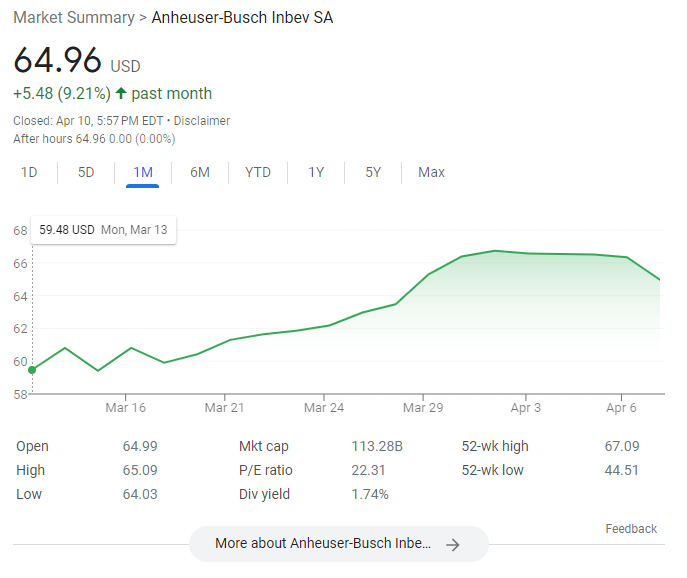Click the 52-wk low label
687x578 pixels.
click(x=492, y=470)
